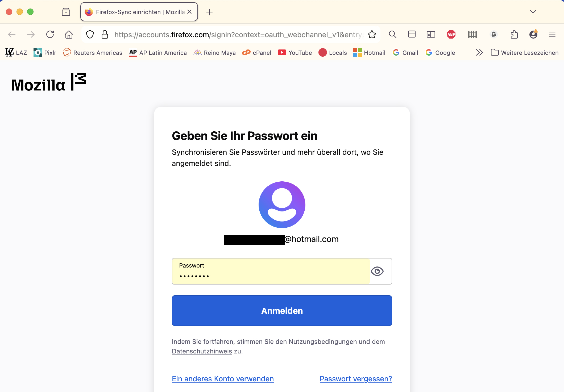Click the toolbar search magnifier icon

coord(392,34)
